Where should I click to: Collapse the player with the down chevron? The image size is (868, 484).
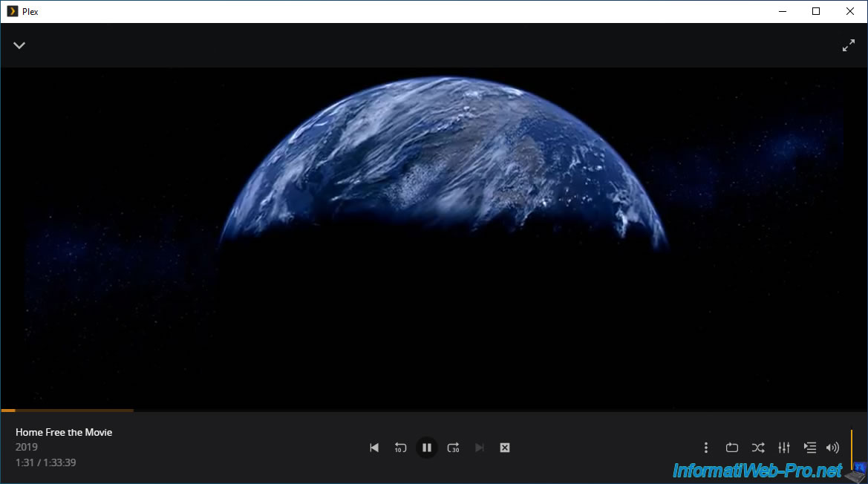(x=19, y=45)
